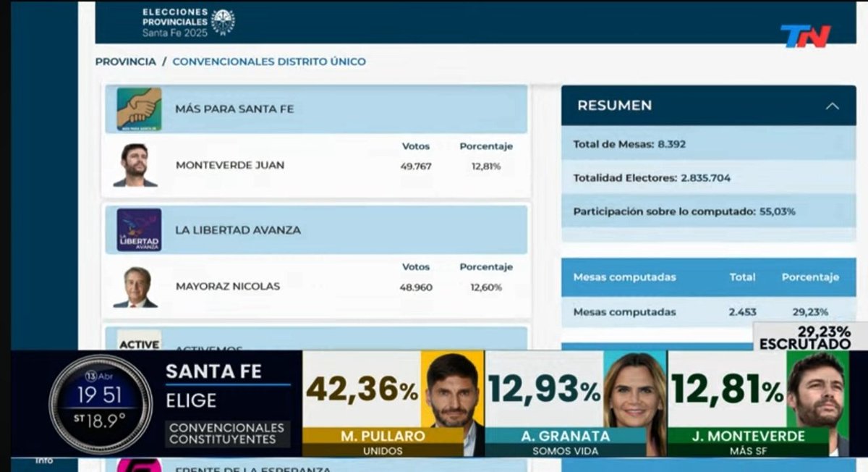Click the Más Para Santa Fe handshake logo

(140, 109)
